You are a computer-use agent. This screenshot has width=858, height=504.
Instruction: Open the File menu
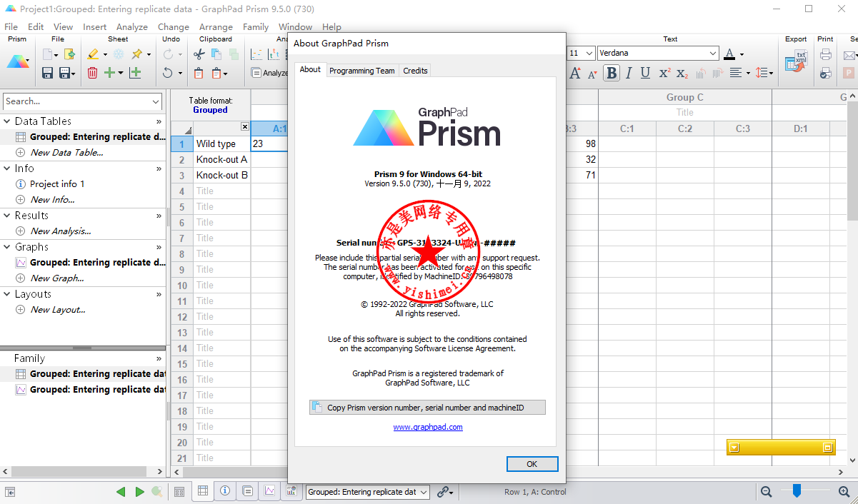pyautogui.click(x=11, y=27)
